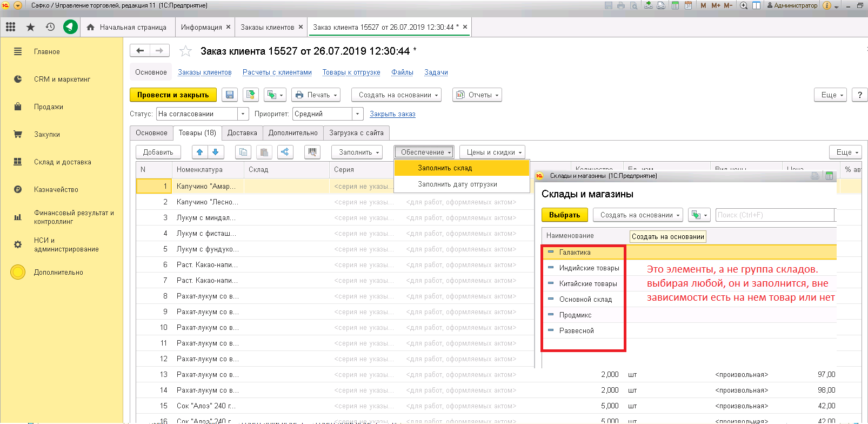Screen dimensions: 868x424
Task: Click the barcode search icon in goods toolbar
Action: click(x=312, y=153)
